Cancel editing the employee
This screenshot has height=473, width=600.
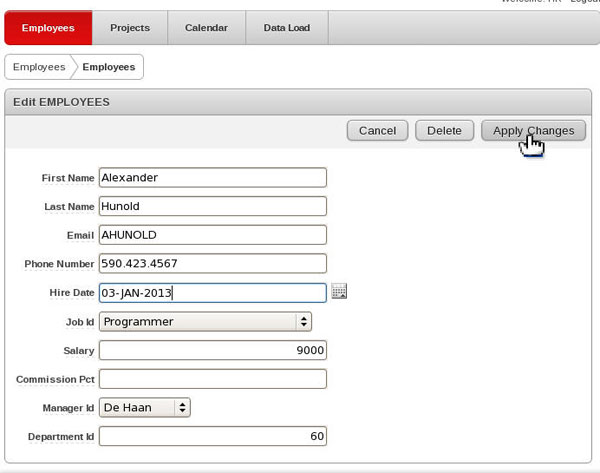(x=377, y=131)
